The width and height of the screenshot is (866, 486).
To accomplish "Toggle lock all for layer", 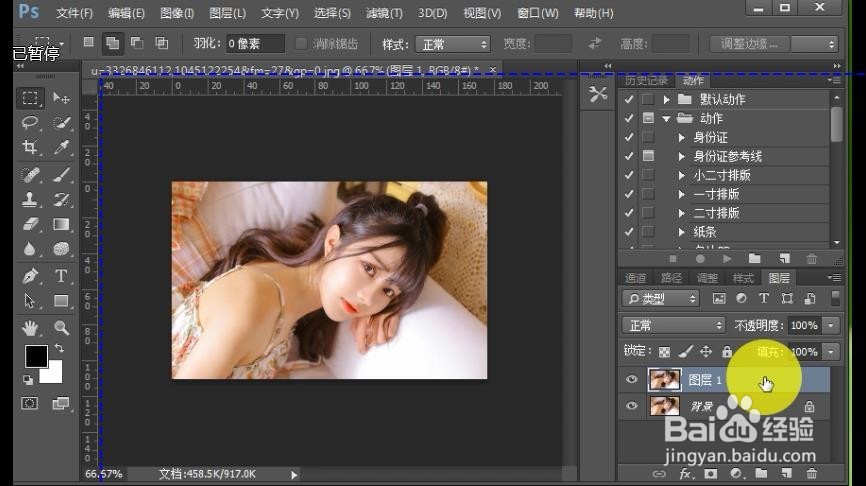I will tap(727, 352).
